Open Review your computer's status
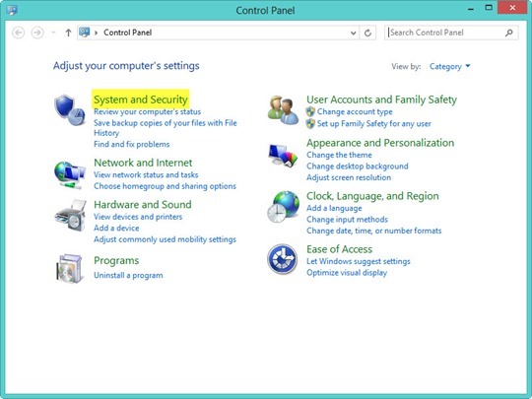532x399 pixels. point(147,111)
